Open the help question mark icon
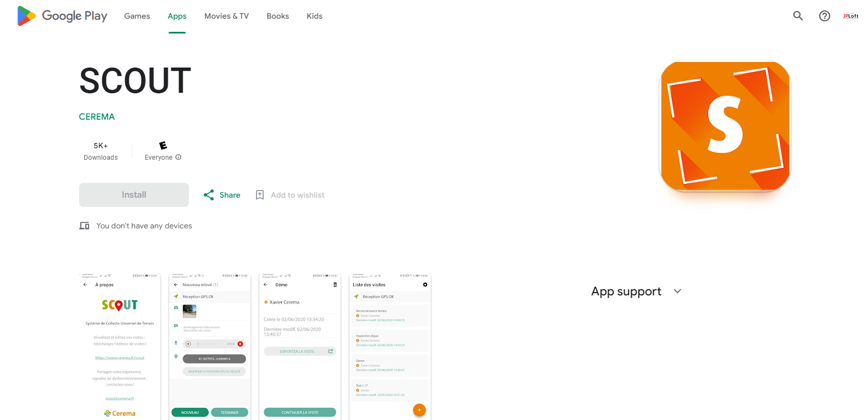Viewport: 868px width, 420px height. pyautogui.click(x=825, y=16)
